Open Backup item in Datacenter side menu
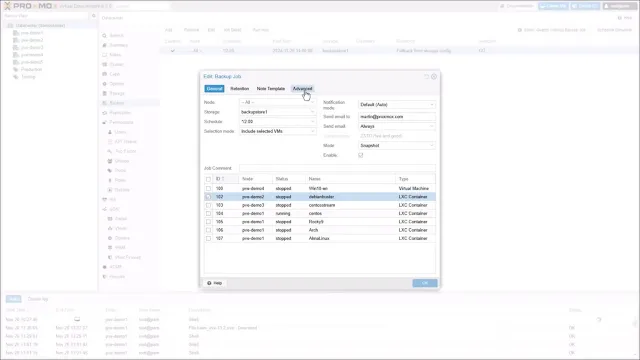This screenshot has height=360, width=640. [117, 103]
